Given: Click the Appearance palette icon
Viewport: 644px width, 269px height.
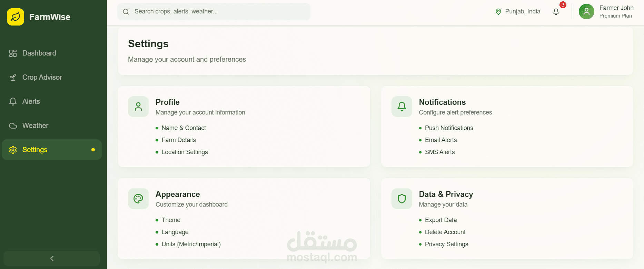Looking at the screenshot, I should tap(138, 199).
